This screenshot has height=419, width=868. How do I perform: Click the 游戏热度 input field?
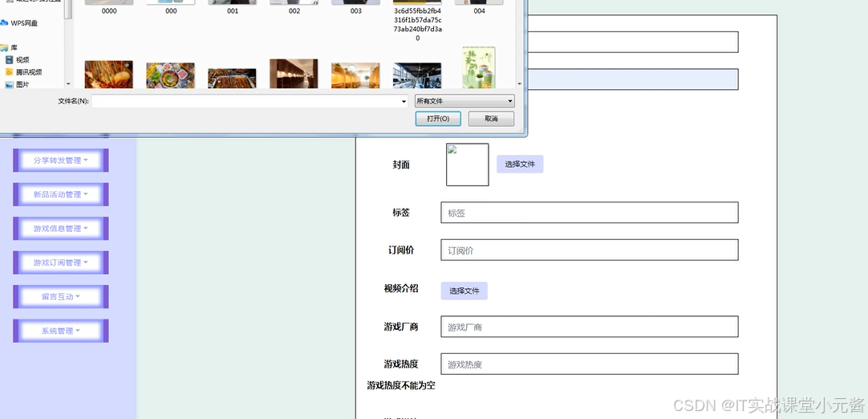590,364
